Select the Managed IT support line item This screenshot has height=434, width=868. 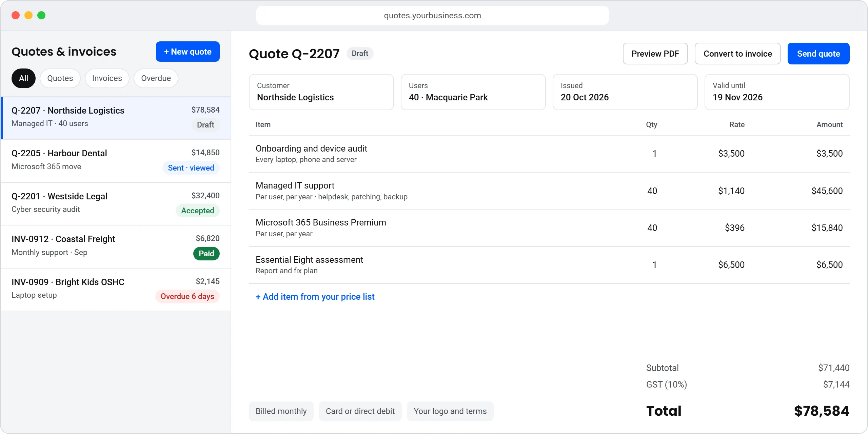(x=549, y=191)
